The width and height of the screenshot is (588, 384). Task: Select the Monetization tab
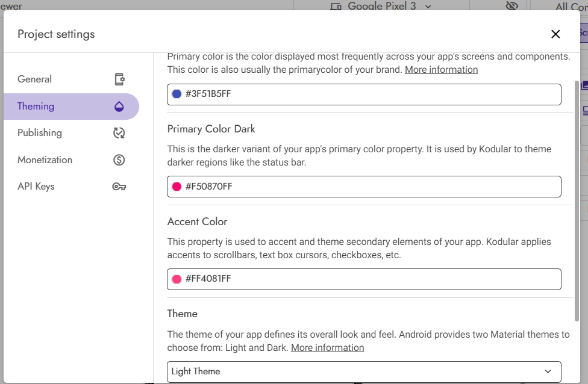pyautogui.click(x=45, y=160)
